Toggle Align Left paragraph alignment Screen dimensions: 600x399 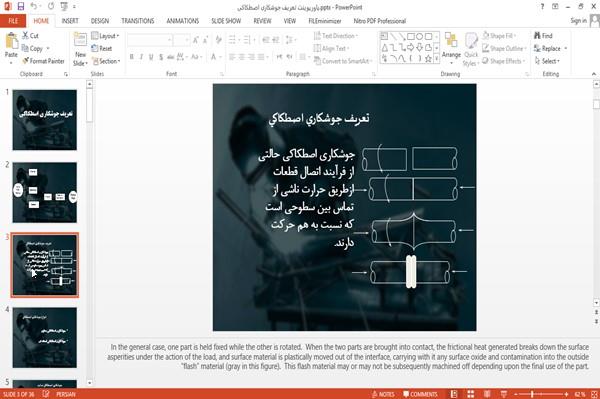click(x=232, y=57)
